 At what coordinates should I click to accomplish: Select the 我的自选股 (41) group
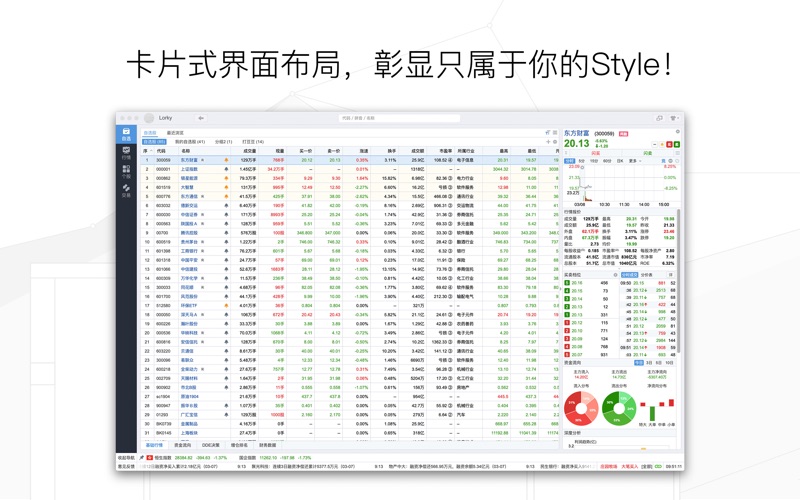coord(190,142)
